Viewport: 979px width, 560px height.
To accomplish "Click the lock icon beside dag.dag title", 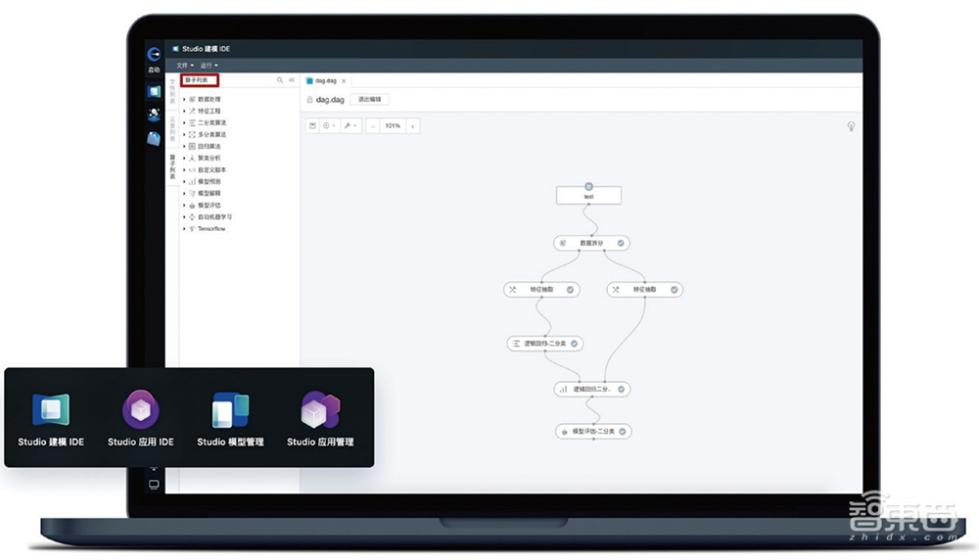I will point(309,99).
